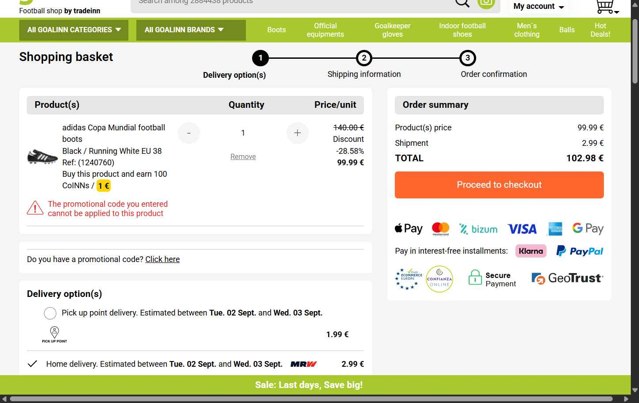639x403 pixels.
Task: Click the American Express logo
Action: pos(555,229)
